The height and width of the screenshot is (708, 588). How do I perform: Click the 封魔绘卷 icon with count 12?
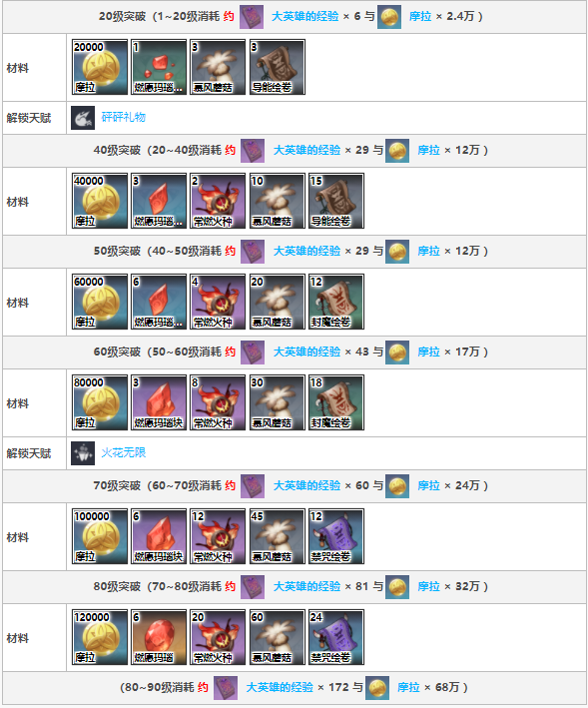pyautogui.click(x=336, y=302)
